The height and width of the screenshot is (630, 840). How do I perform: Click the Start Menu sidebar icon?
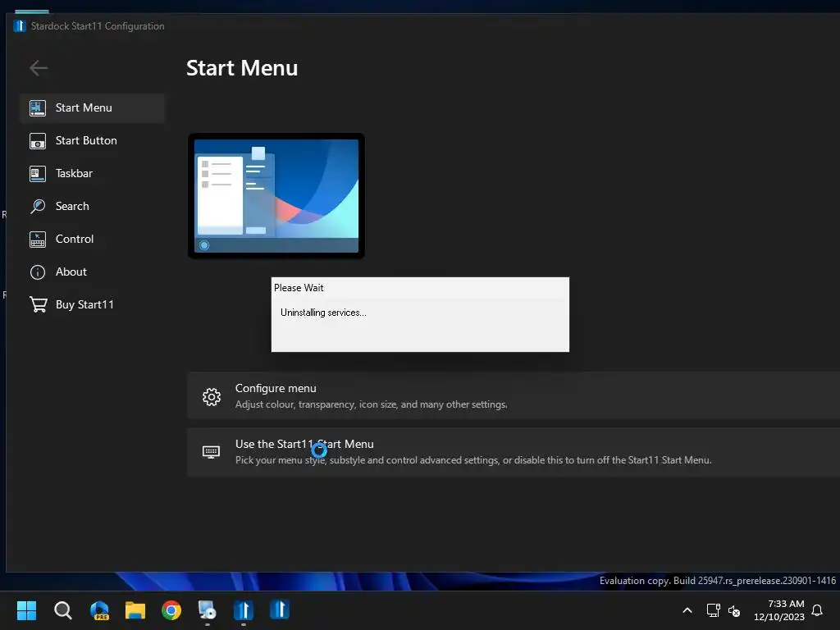pos(38,108)
